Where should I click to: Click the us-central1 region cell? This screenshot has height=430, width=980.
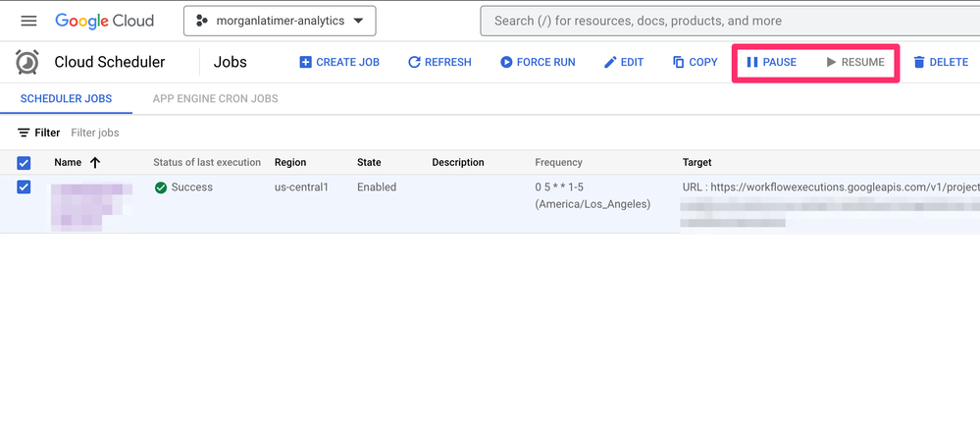tap(301, 188)
